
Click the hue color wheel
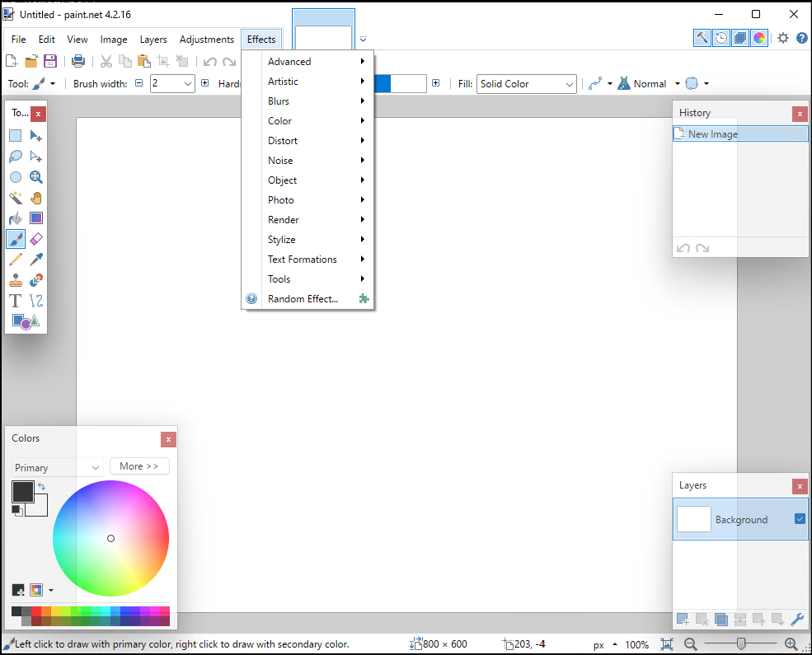point(110,538)
